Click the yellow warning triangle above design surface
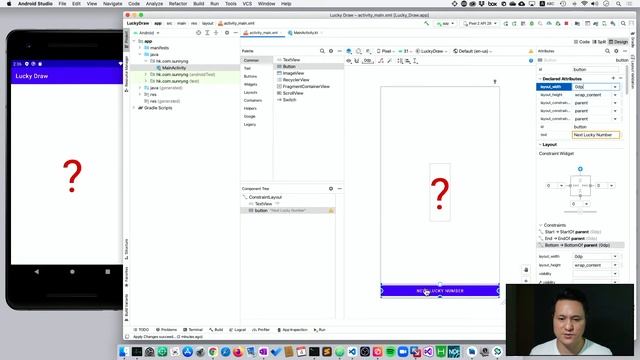 coord(531,51)
